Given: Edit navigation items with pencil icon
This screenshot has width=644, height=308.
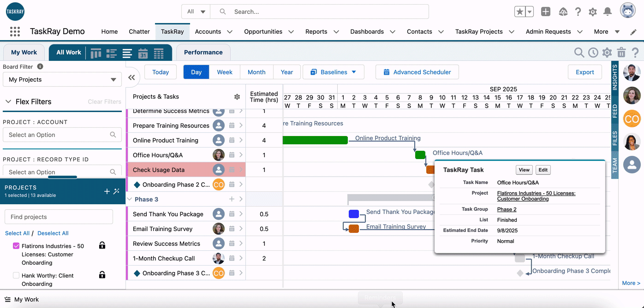Looking at the screenshot, I should 633,32.
